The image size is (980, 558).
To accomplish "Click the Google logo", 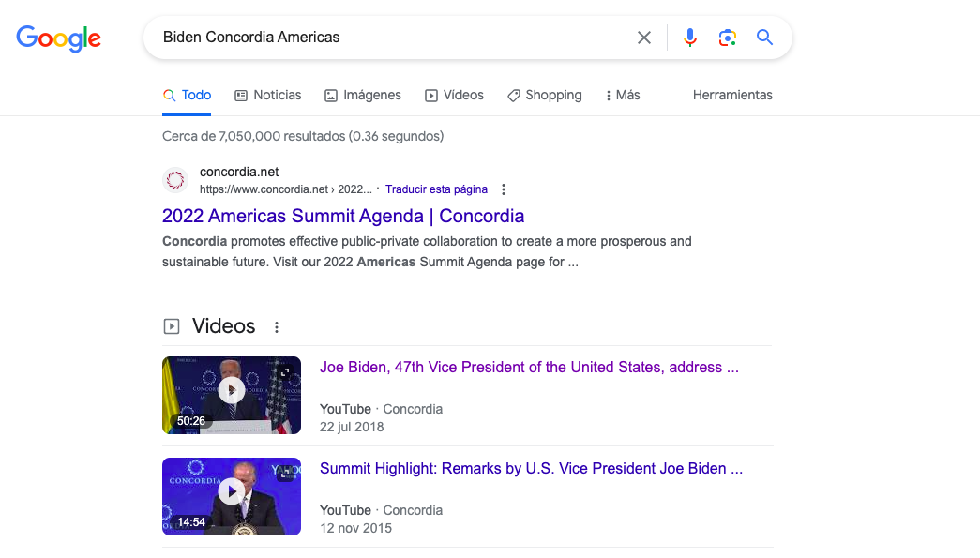I will 58,38.
